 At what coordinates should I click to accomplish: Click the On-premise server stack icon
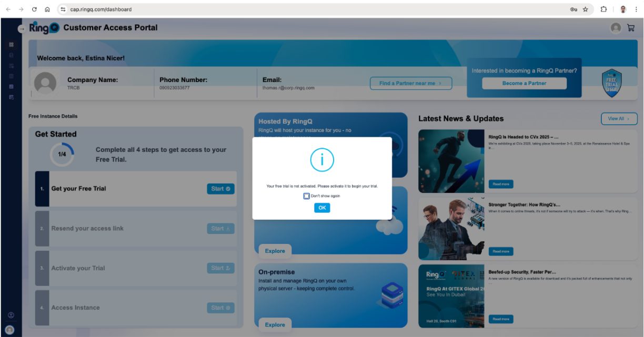click(x=392, y=295)
